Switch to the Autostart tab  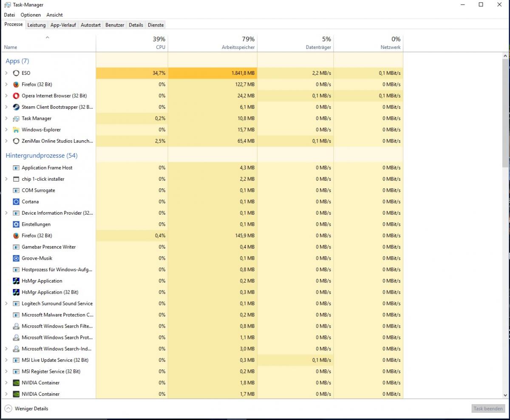(91, 25)
